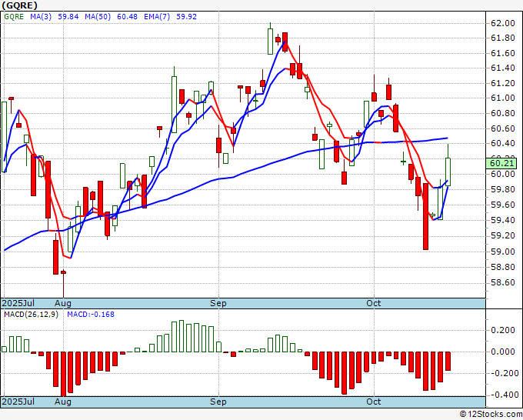Image resolution: width=523 pixels, height=420 pixels.
Task: Click the 60.00 price axis label
Action: [x=503, y=174]
